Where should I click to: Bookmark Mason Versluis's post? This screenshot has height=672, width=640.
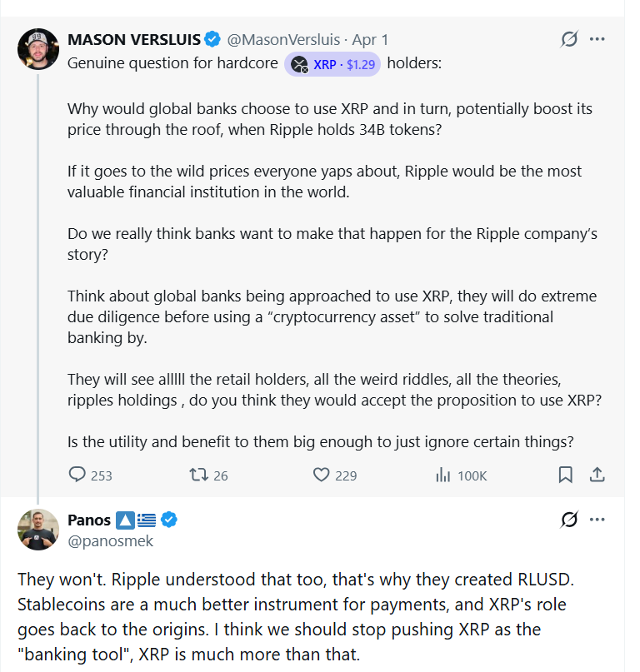[565, 475]
